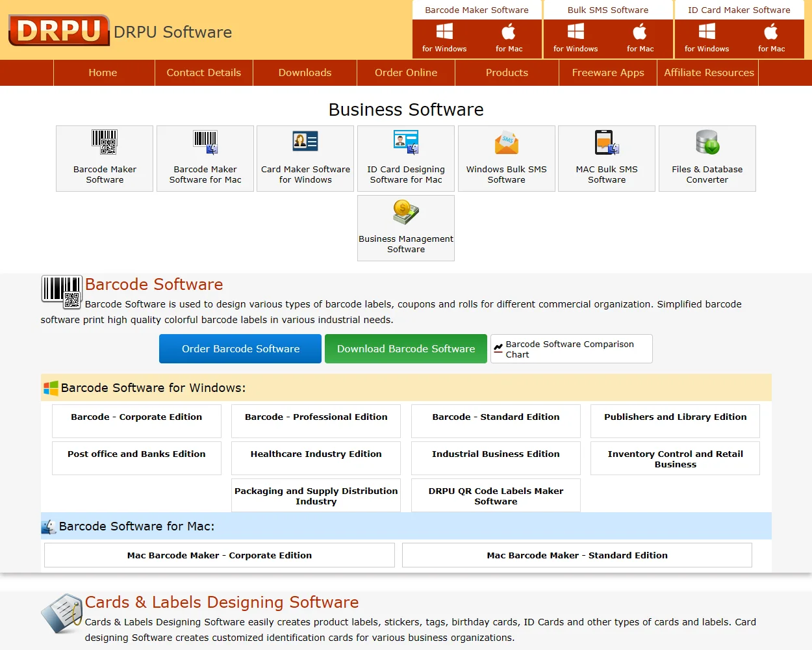Click the Card Maker Software for Windows icon
This screenshot has width=812, height=650.
click(x=305, y=141)
